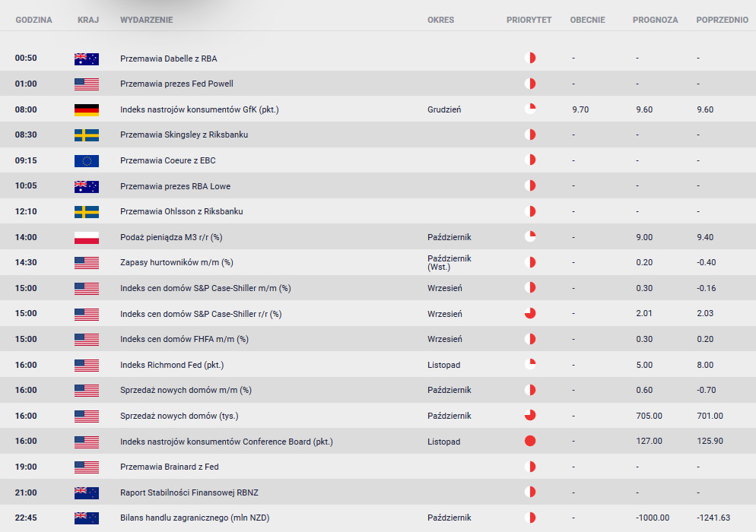Click the forecast value 705.00
The height and width of the screenshot is (532, 756).
pos(649,416)
